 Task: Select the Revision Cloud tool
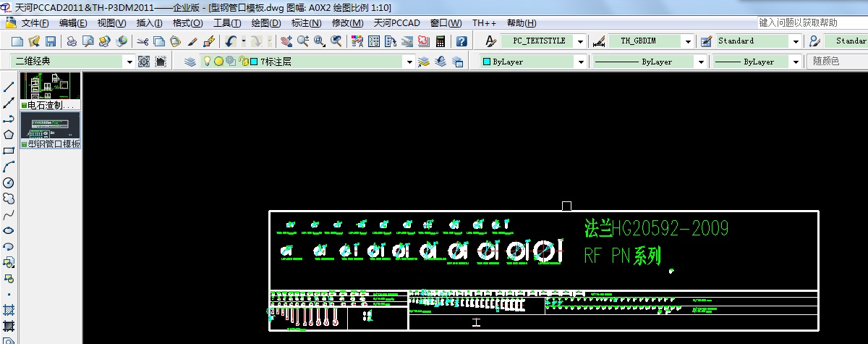tap(9, 198)
